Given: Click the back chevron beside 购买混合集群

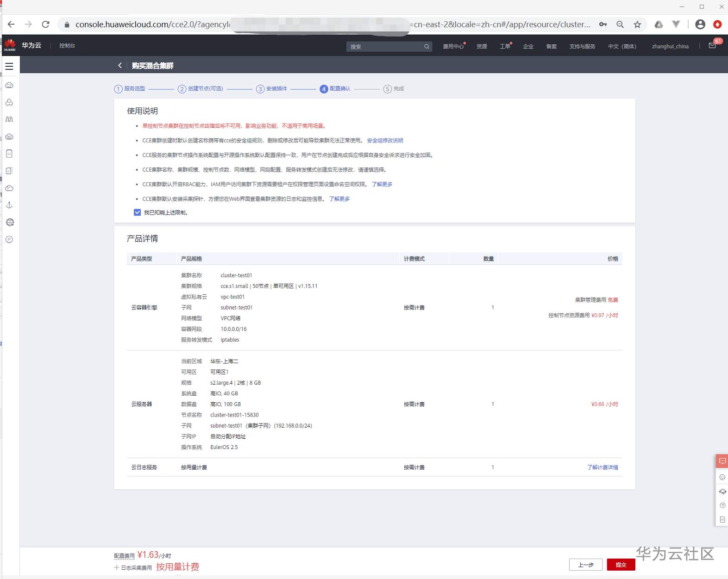Looking at the screenshot, I should tap(120, 65).
